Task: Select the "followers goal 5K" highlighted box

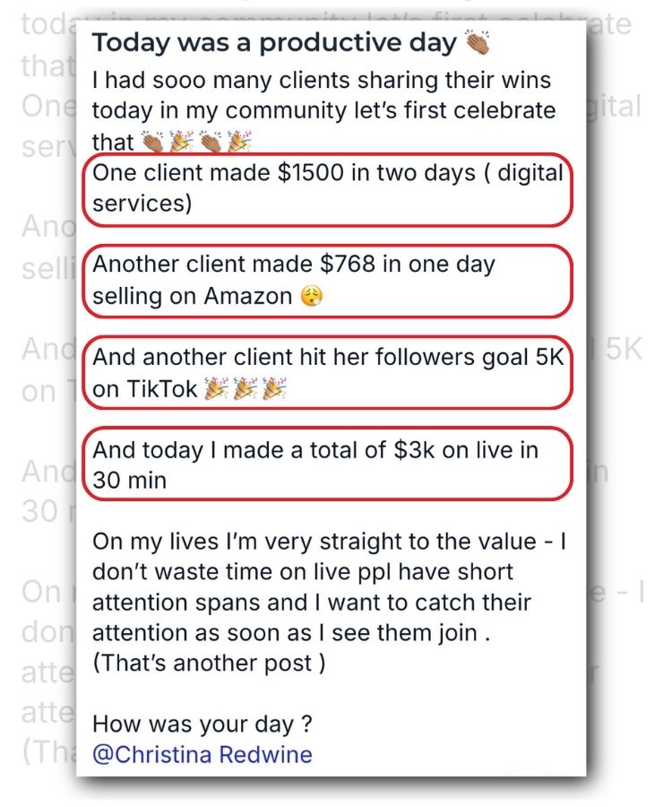Action: (x=328, y=373)
